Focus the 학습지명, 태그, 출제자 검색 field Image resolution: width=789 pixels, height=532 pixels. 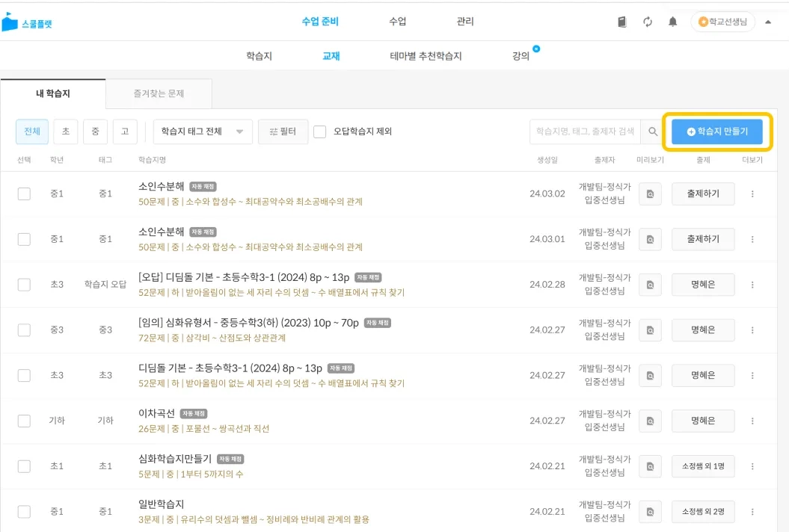(x=585, y=132)
